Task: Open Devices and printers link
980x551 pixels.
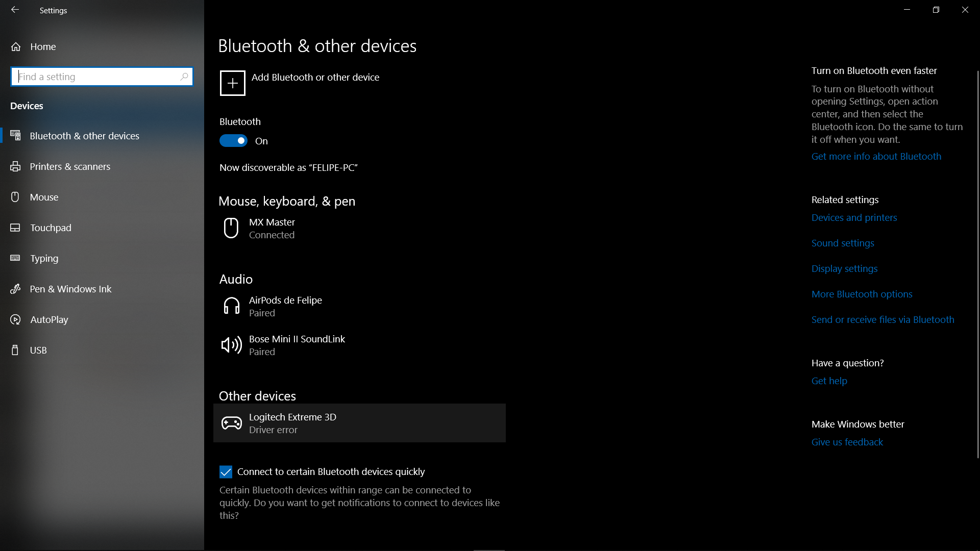Action: 854,217
